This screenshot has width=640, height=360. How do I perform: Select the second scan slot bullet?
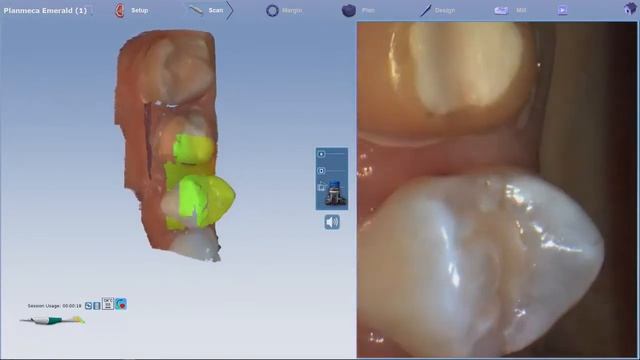(321, 171)
